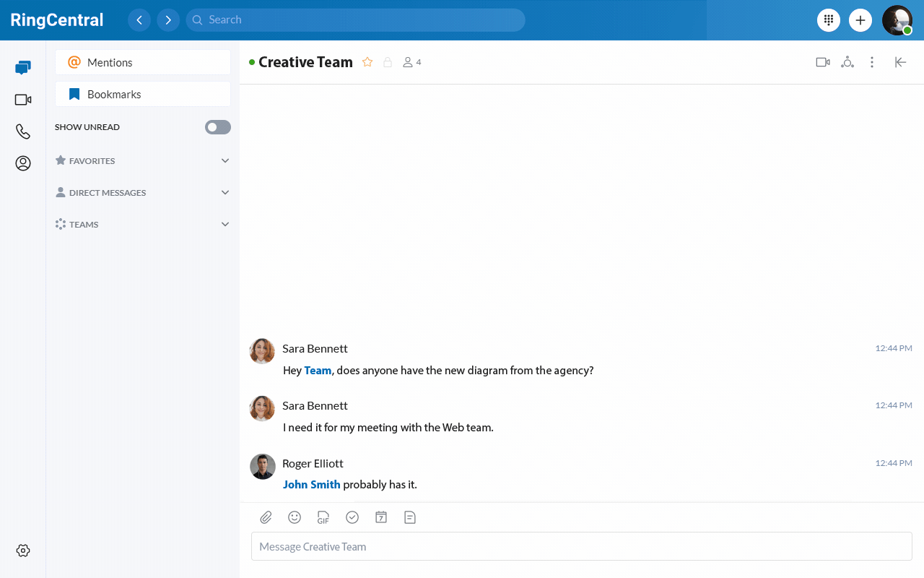Click the attach file paperclip icon
Screen dimensions: 924x578
coord(266,517)
